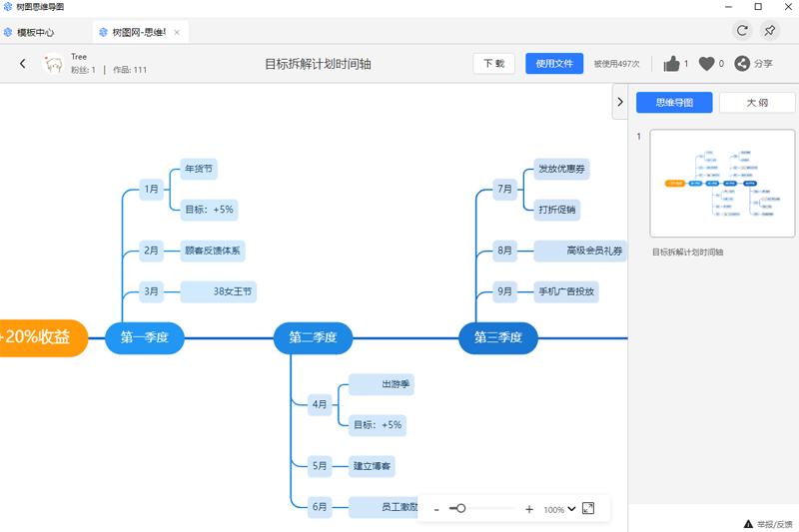The width and height of the screenshot is (799, 532).
Task: Open the 模板中心 tab
Action: click(36, 33)
